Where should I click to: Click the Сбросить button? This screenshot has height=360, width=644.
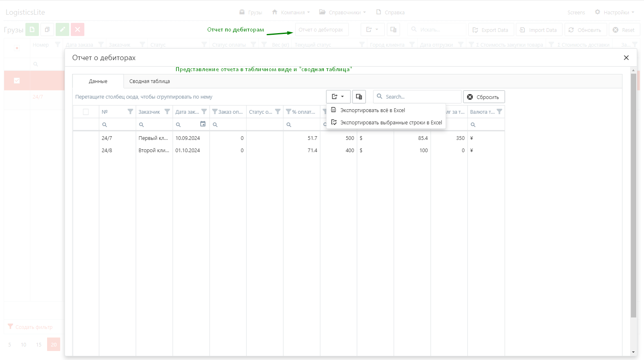(484, 97)
